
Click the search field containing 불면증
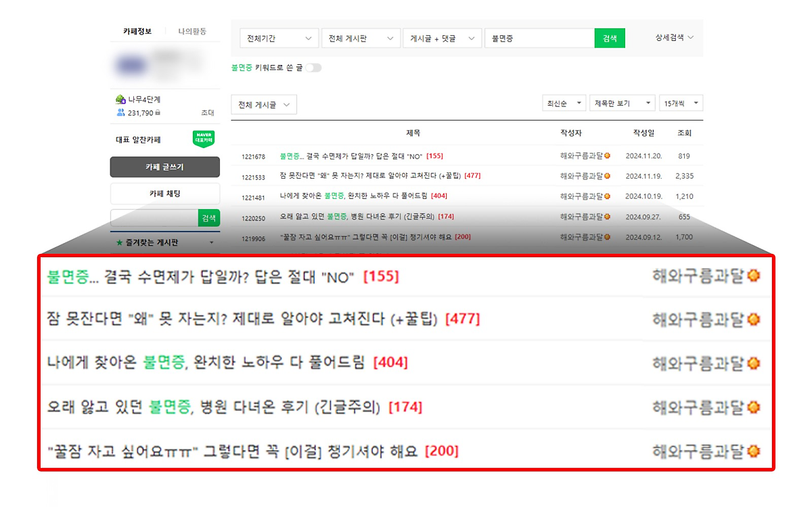click(539, 39)
